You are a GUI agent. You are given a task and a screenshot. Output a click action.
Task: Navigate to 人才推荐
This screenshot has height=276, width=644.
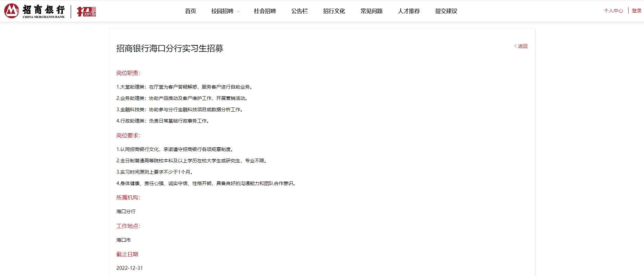pyautogui.click(x=409, y=11)
